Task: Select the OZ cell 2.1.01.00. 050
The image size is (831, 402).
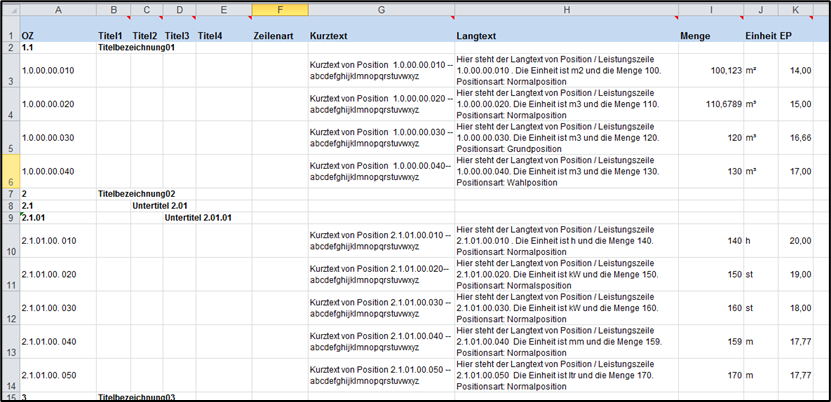Action: pos(57,374)
